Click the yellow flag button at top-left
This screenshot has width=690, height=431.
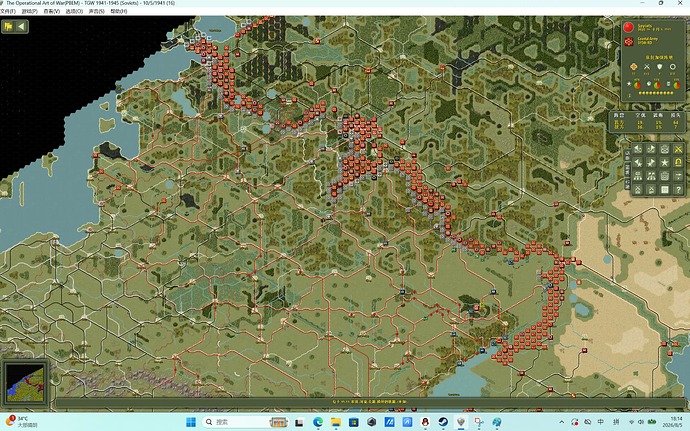click(x=8, y=26)
